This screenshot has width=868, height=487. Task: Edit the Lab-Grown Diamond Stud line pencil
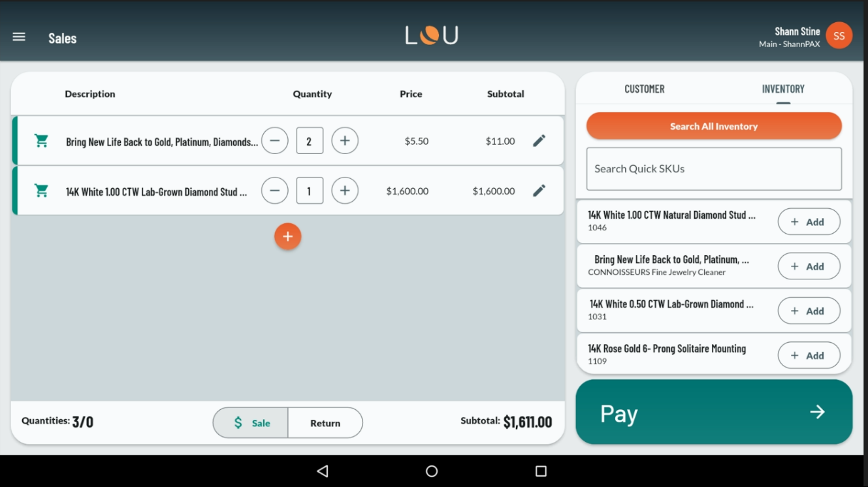pyautogui.click(x=539, y=191)
